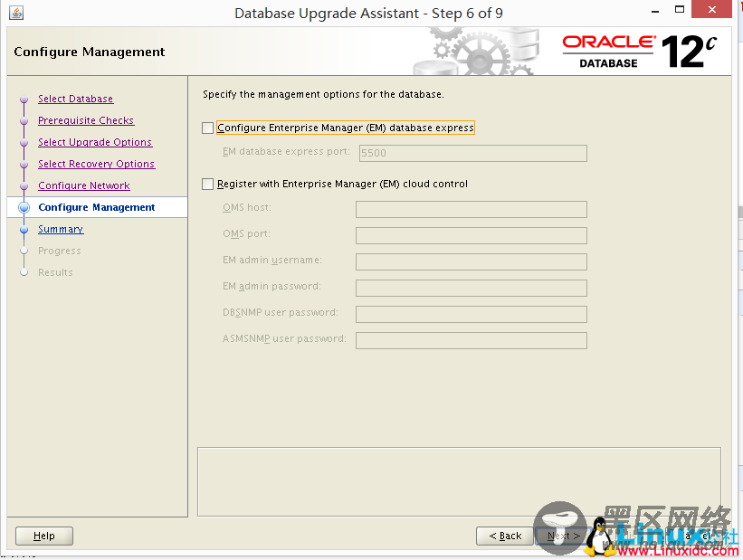This screenshot has width=743, height=560.
Task: Click the EM admin username field
Action: [472, 261]
